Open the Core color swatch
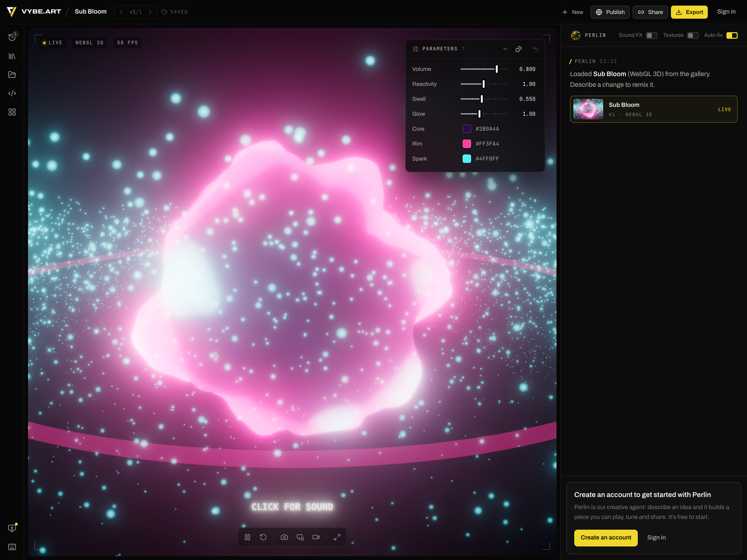This screenshot has width=747, height=560. point(467,129)
